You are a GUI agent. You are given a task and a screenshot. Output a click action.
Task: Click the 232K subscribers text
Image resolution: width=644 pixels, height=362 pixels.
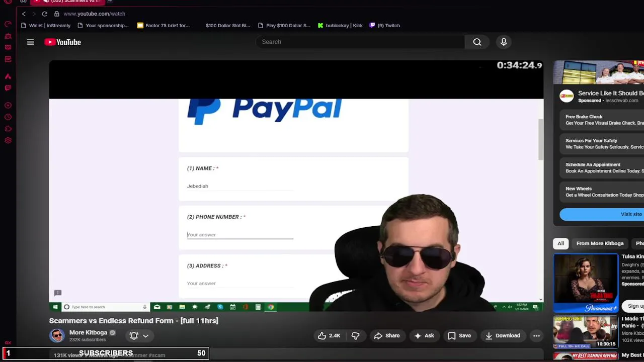pyautogui.click(x=88, y=340)
